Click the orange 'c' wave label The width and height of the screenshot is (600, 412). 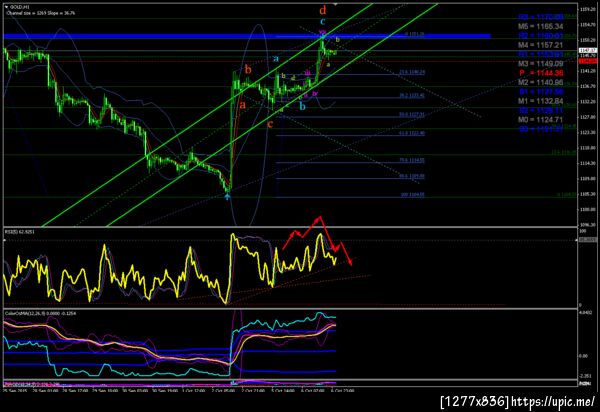(270, 124)
